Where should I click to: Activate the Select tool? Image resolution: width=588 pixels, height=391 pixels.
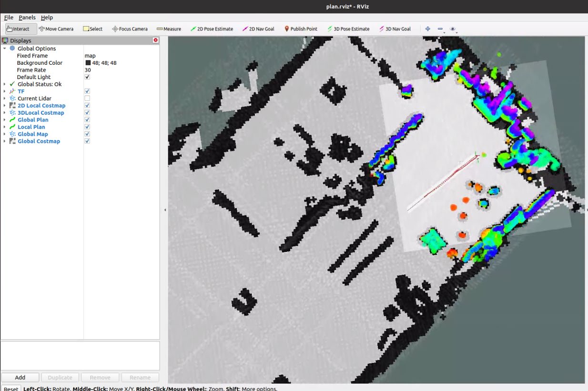tap(92, 29)
